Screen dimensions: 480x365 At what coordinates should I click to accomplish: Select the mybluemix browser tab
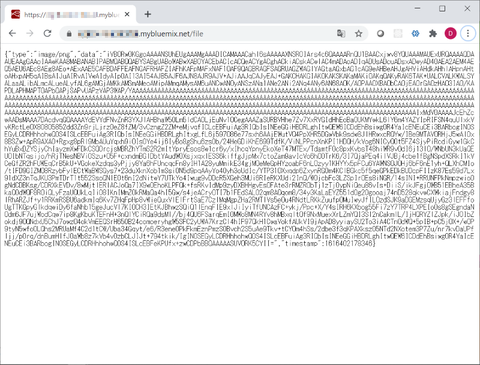(x=71, y=15)
